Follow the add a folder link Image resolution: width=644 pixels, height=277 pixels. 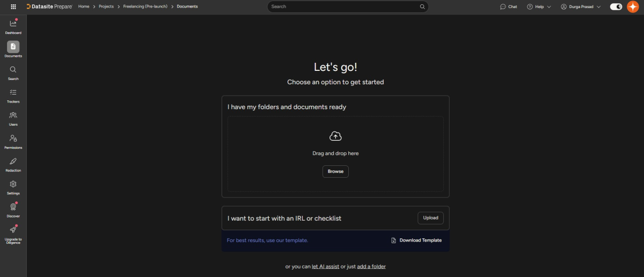[371, 266]
